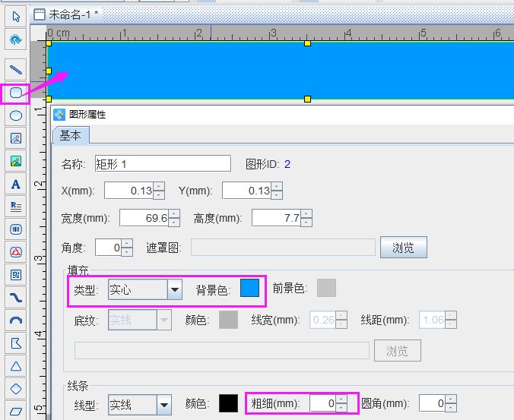Select the text A tool
The width and height of the screenshot is (514, 420).
click(15, 184)
